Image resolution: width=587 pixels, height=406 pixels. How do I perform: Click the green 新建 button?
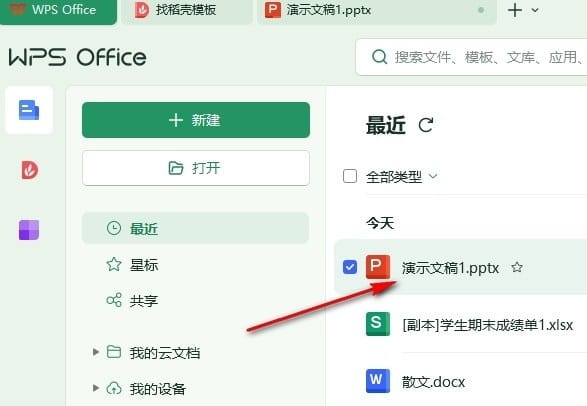click(196, 120)
